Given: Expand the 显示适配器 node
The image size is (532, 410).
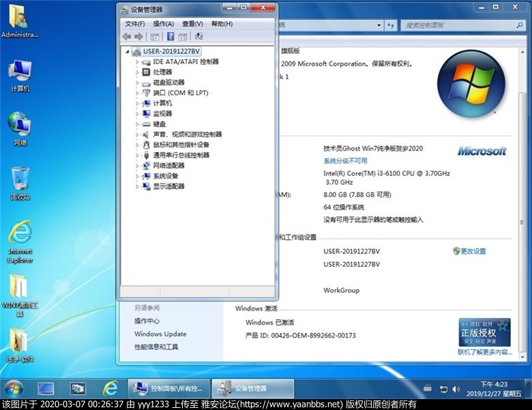Looking at the screenshot, I should coord(137,186).
